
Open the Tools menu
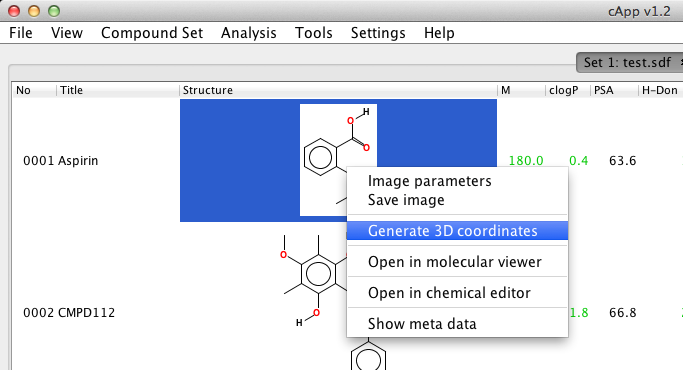pos(314,33)
